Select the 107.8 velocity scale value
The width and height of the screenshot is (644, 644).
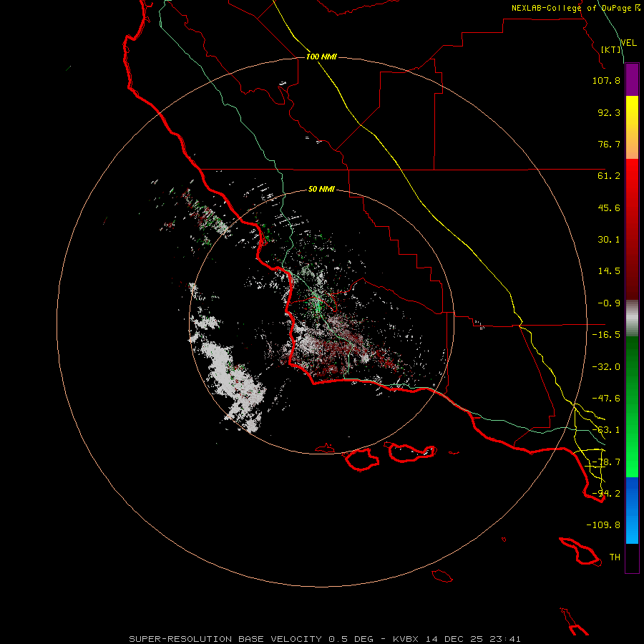tap(606, 80)
